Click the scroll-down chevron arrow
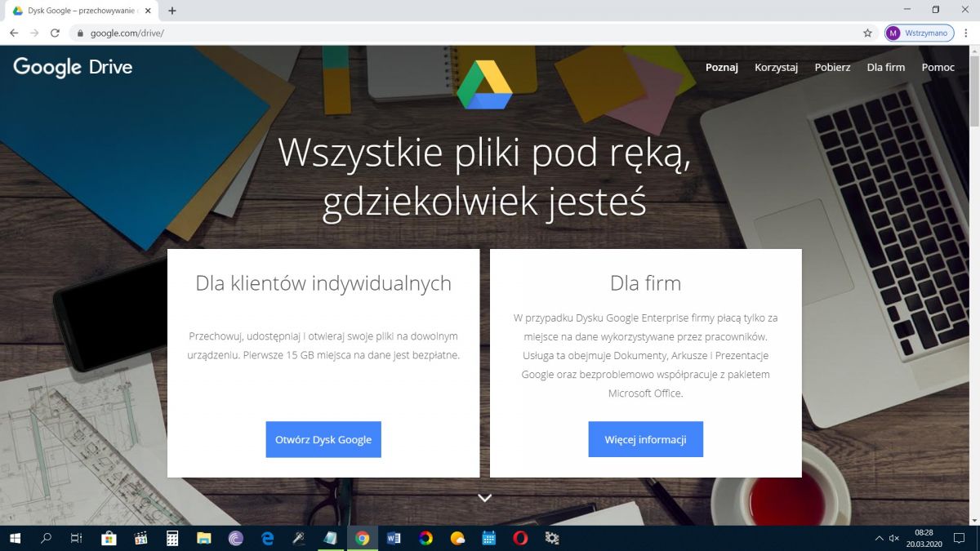980x551 pixels. point(484,497)
